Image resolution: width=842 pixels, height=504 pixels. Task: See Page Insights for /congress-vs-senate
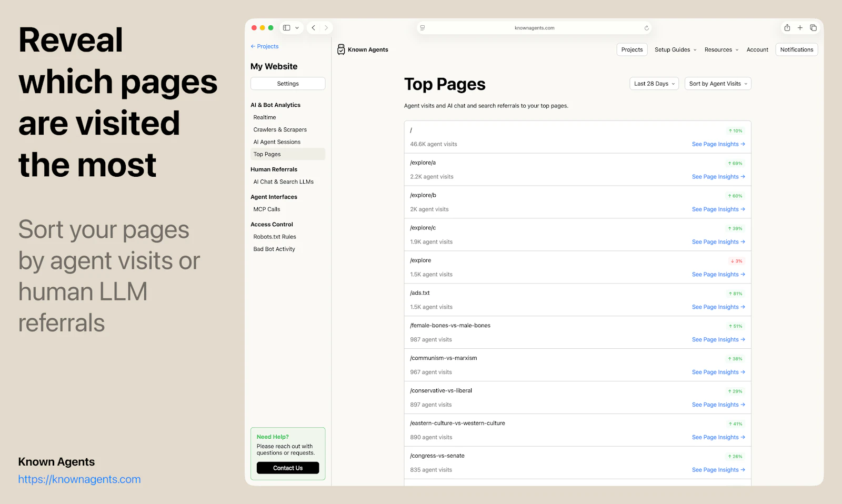point(718,470)
